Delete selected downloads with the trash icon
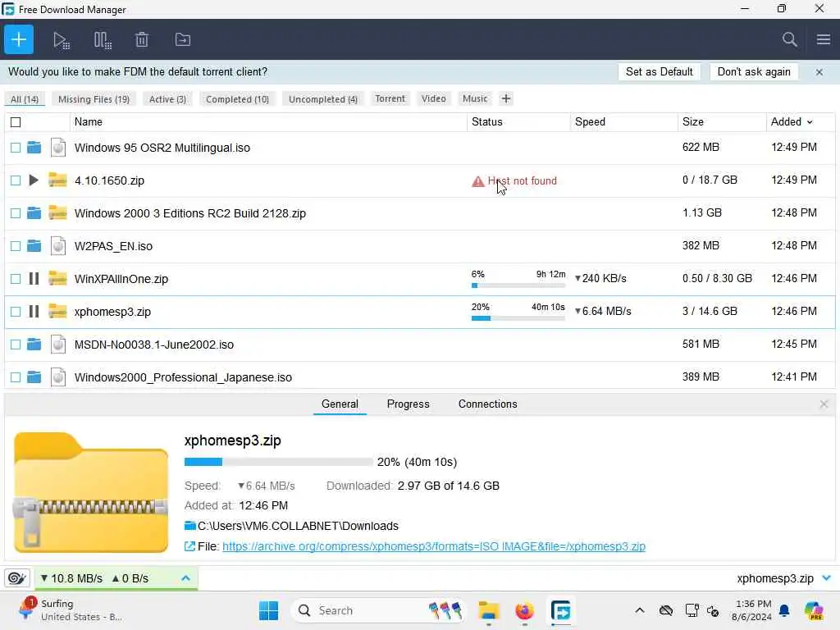Viewport: 840px width, 630px height. pos(142,39)
